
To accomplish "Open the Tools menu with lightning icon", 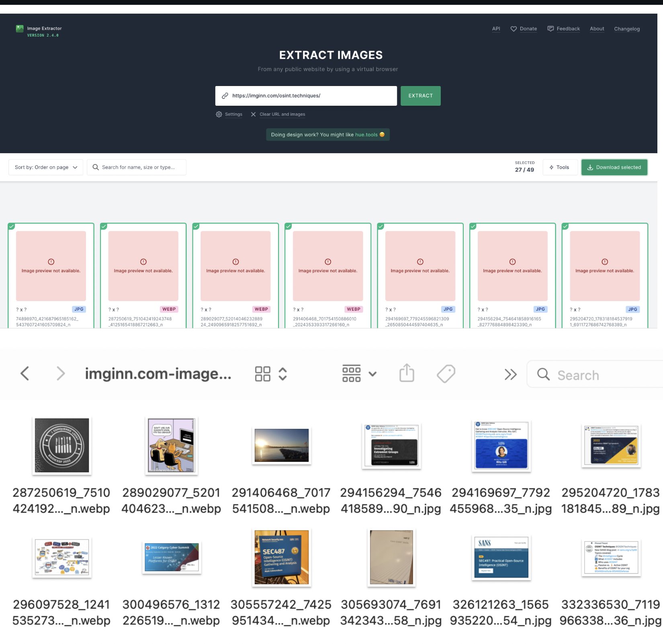I will [560, 167].
